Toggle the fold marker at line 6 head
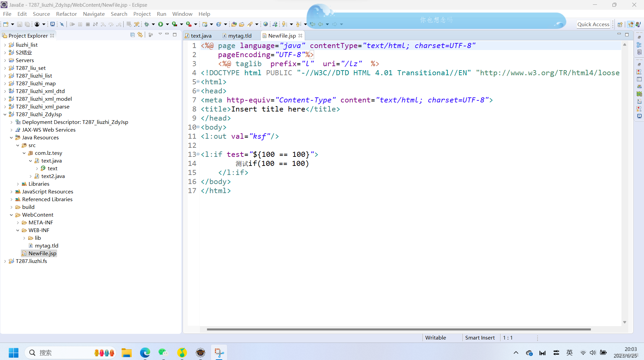Viewport: 644px width, 360px height. 198,91
